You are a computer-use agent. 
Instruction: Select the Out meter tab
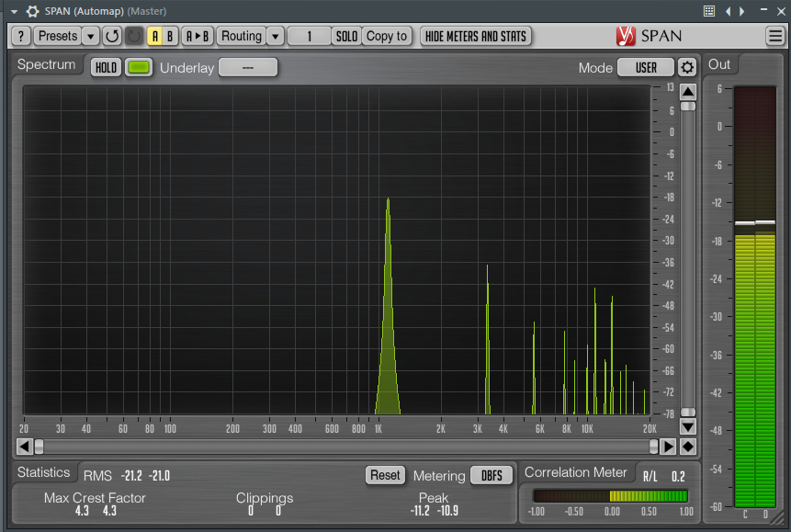[x=719, y=64]
